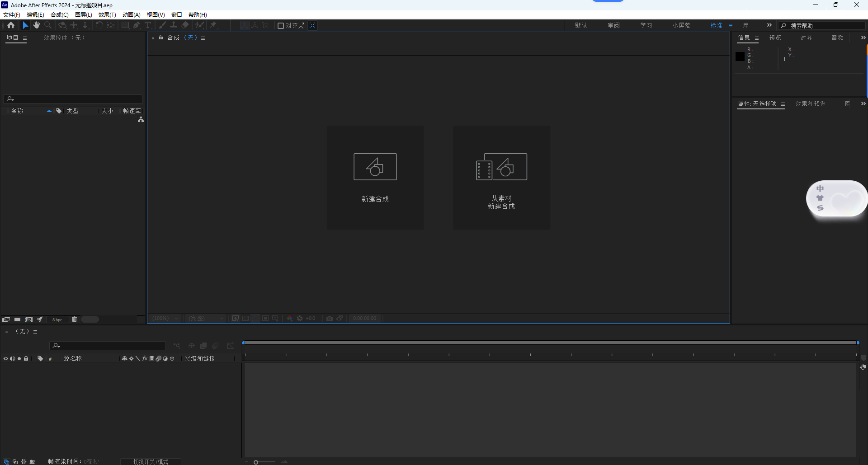Screen dimensions: 868x465
Task: Open the 合成(C) menu
Action: pos(59,15)
